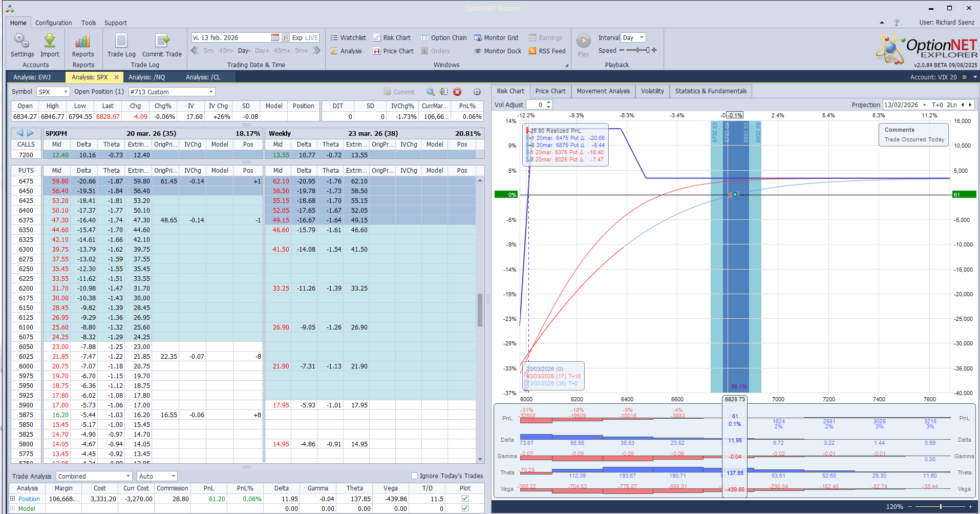
Task: Open the Analysis window
Action: tap(346, 51)
